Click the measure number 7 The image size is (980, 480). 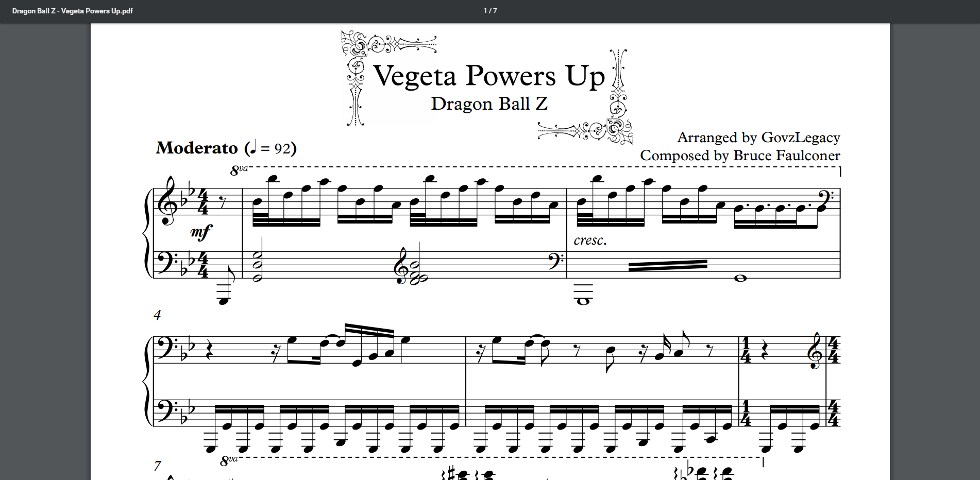pyautogui.click(x=158, y=467)
